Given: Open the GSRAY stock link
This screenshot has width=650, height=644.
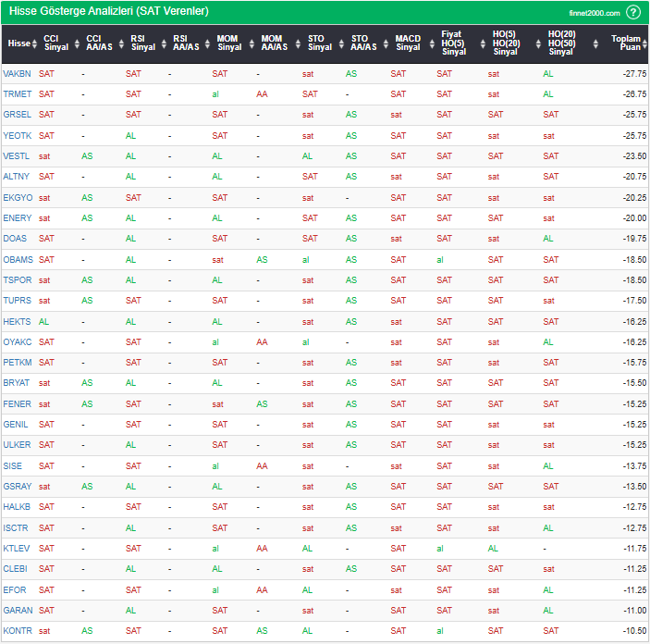Looking at the screenshot, I should point(17,486).
